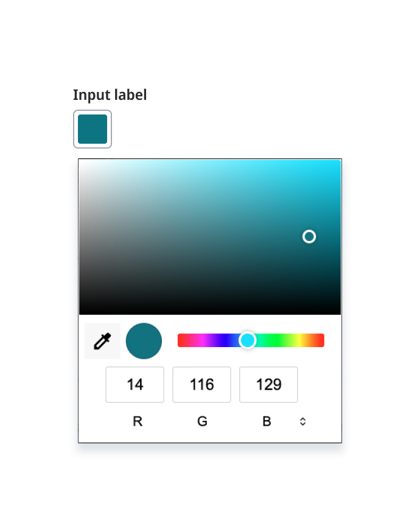The image size is (420, 531).
Task: Toggle color format with the stepper arrows
Action: pyautogui.click(x=303, y=421)
